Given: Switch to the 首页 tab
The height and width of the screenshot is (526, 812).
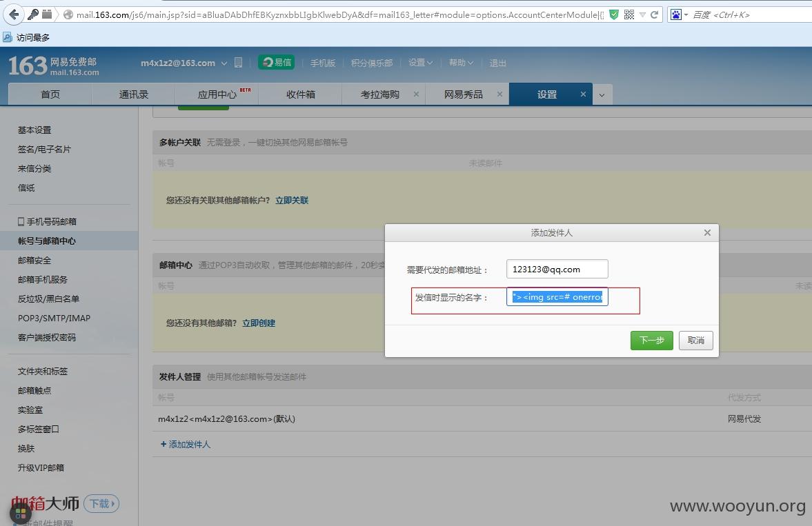Looking at the screenshot, I should point(50,94).
